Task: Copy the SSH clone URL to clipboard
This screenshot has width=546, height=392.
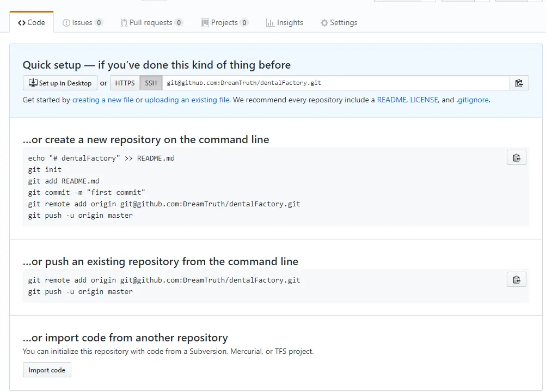Action: [519, 83]
